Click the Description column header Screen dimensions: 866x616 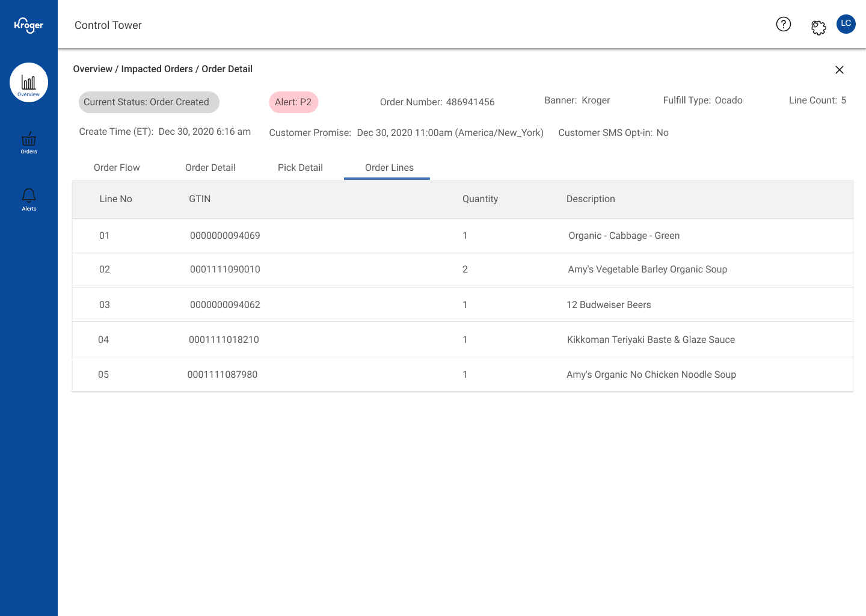[x=591, y=199]
